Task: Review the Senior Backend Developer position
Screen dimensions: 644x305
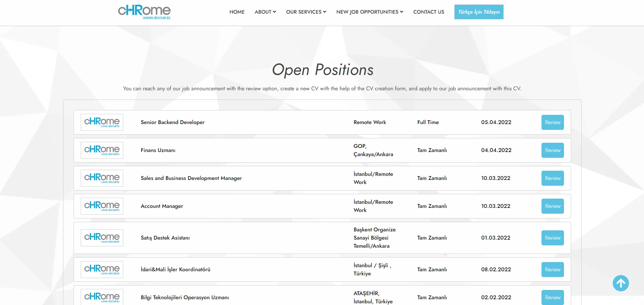Action: coord(552,122)
